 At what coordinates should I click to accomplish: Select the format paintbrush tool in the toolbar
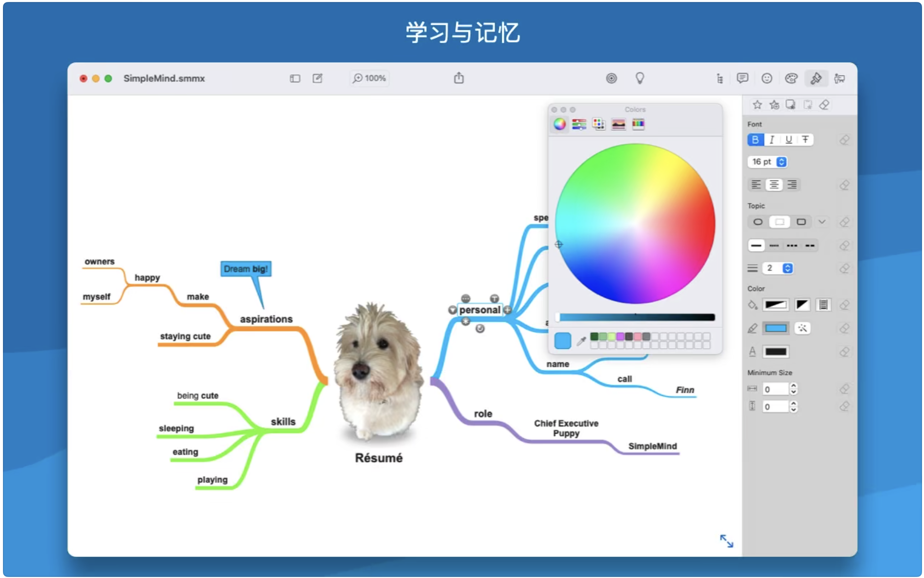pos(816,78)
